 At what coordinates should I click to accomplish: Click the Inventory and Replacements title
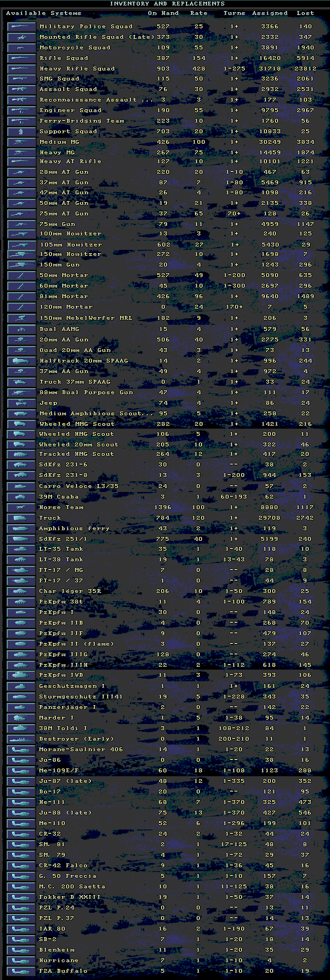(x=167, y=4)
